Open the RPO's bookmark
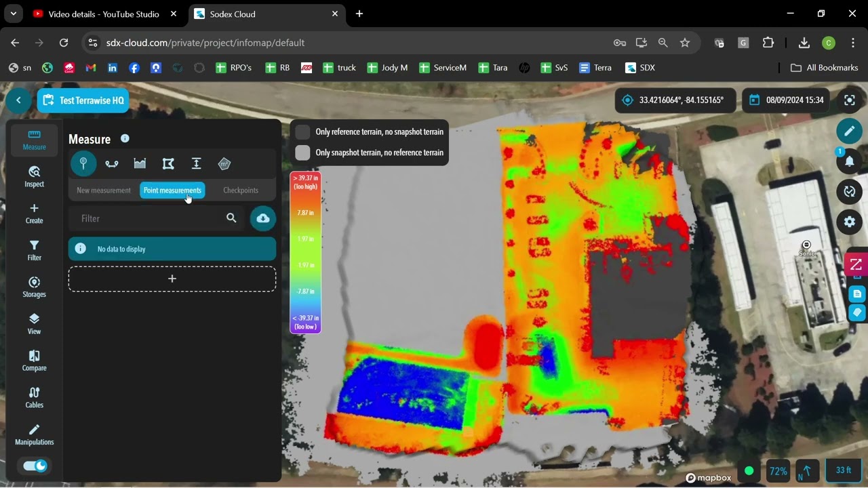This screenshot has height=488, width=868. tap(234, 68)
